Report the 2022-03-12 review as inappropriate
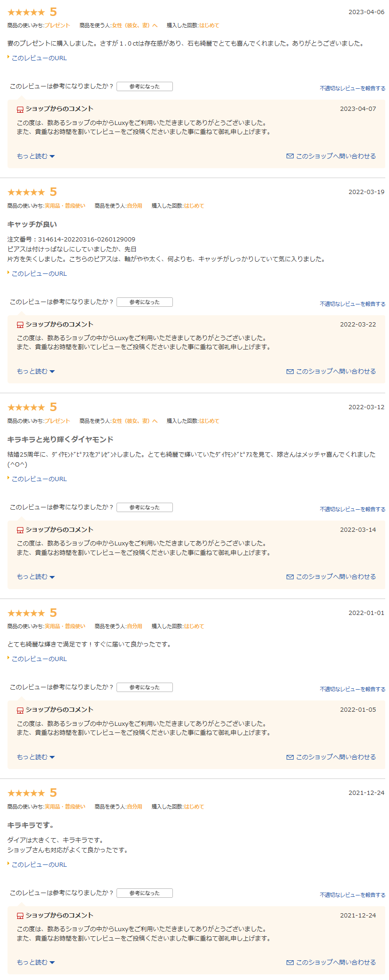The height and width of the screenshot is (980, 389). click(352, 509)
